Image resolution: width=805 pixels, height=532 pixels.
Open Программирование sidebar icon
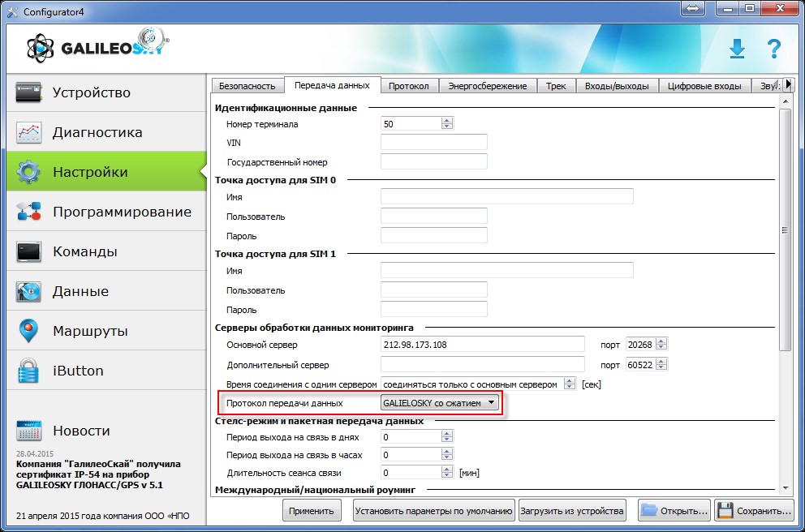(x=29, y=212)
